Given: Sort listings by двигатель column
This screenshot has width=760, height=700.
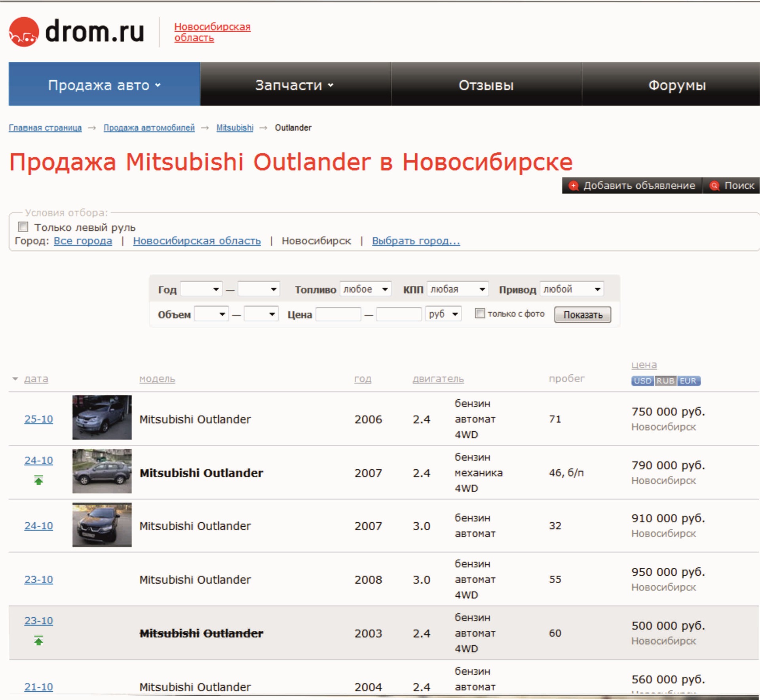Looking at the screenshot, I should click(x=438, y=379).
